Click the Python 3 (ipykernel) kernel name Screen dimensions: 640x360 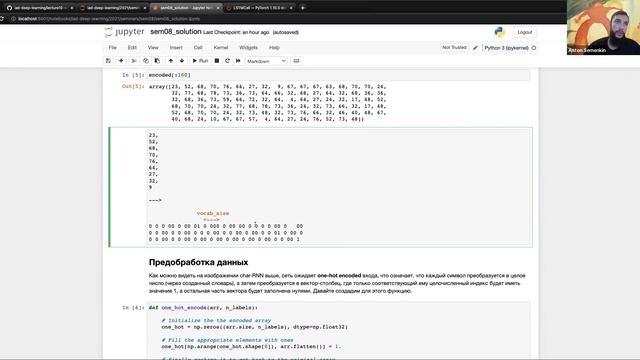click(506, 48)
